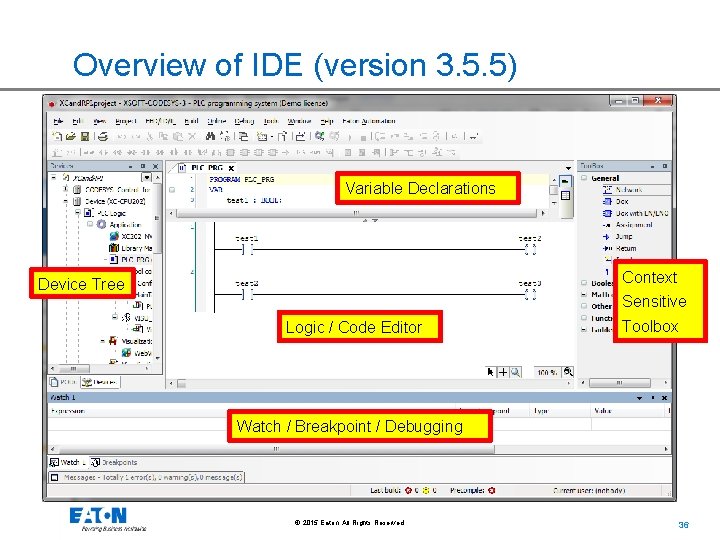Switch to the Devices tab below tree

click(x=100, y=382)
